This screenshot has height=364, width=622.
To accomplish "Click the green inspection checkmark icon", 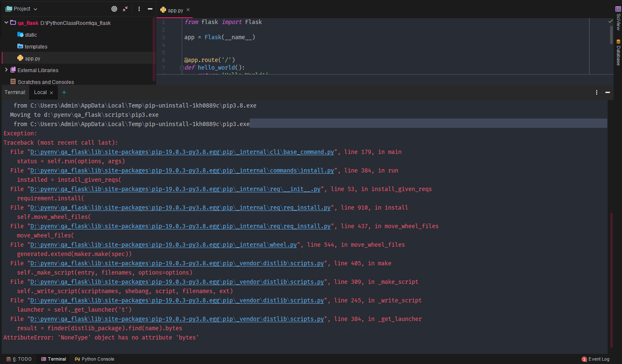I will click(x=610, y=21).
